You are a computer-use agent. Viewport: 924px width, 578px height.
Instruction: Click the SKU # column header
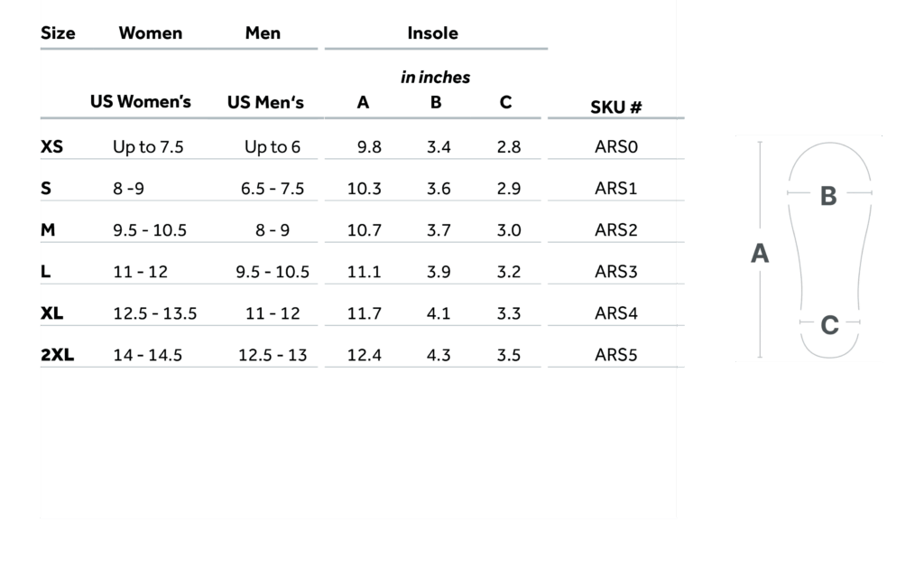(x=616, y=107)
